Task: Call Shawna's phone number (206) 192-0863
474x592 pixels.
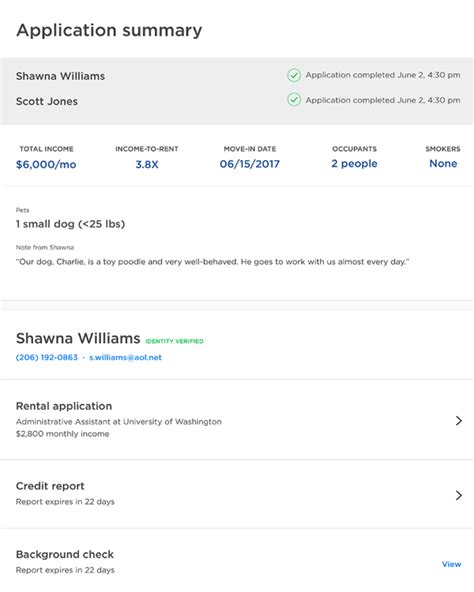Action: (x=46, y=357)
